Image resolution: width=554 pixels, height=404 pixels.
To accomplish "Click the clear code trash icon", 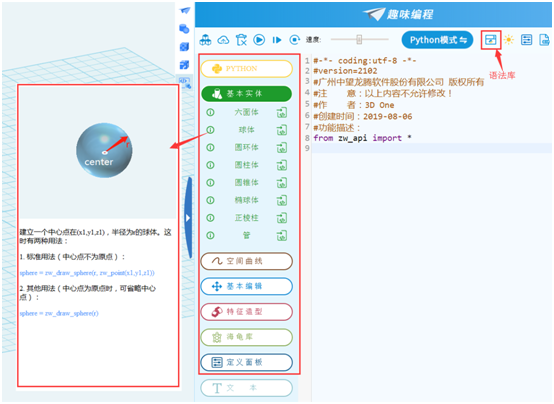I will coord(241,40).
